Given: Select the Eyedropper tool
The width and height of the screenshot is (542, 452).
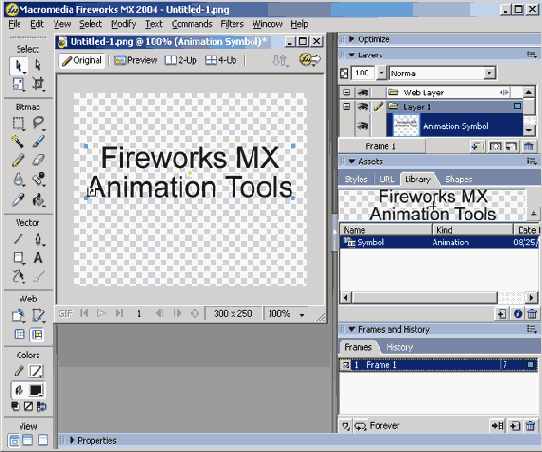Looking at the screenshot, I should (19, 200).
